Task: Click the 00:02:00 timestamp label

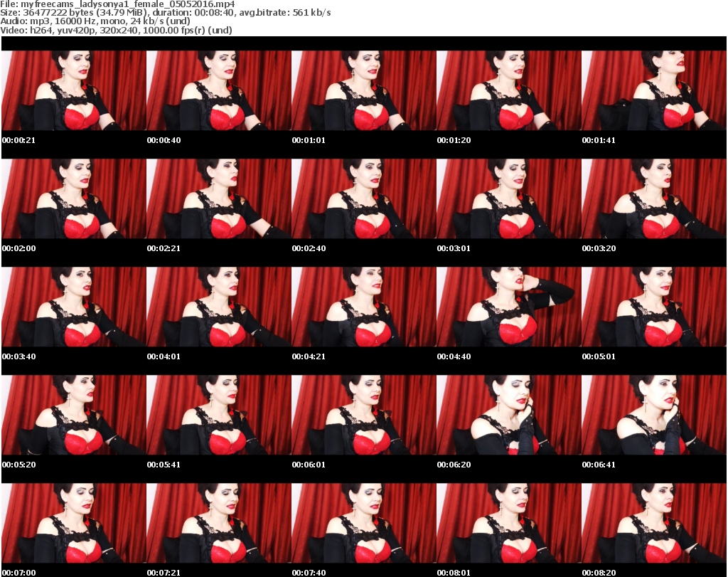Action: click(x=18, y=248)
